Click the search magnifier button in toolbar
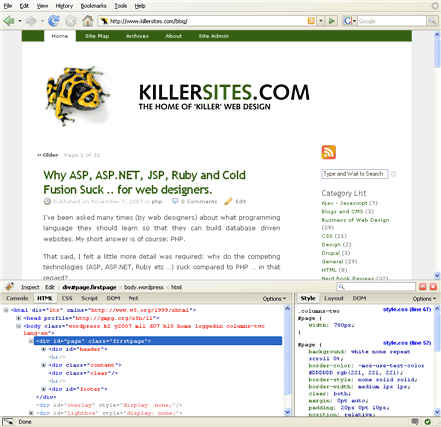This screenshot has width=441, height=427. point(432,21)
